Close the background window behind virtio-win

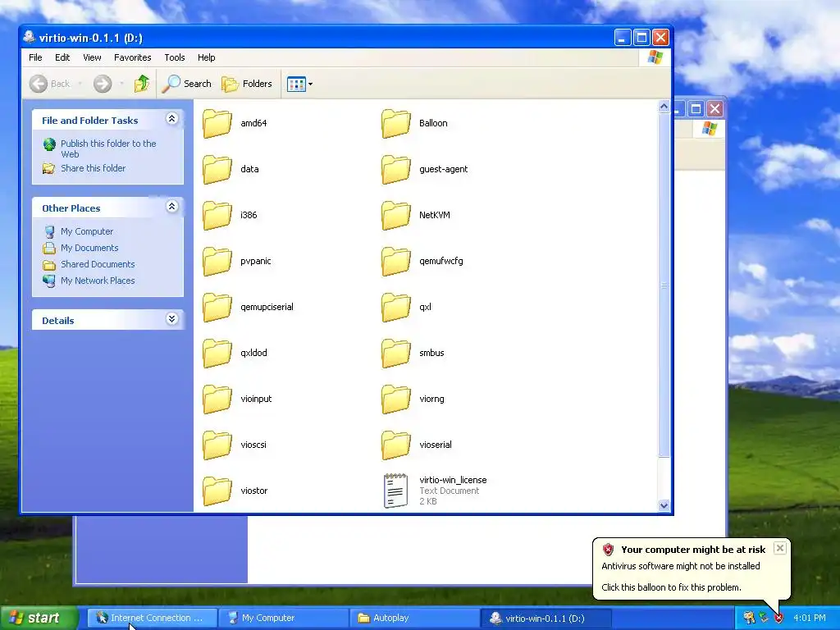(x=715, y=109)
